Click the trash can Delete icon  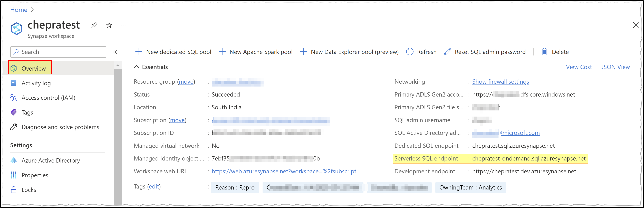(x=544, y=52)
